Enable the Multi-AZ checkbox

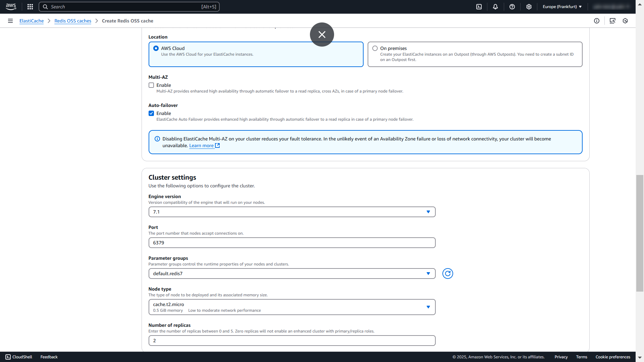(151, 85)
